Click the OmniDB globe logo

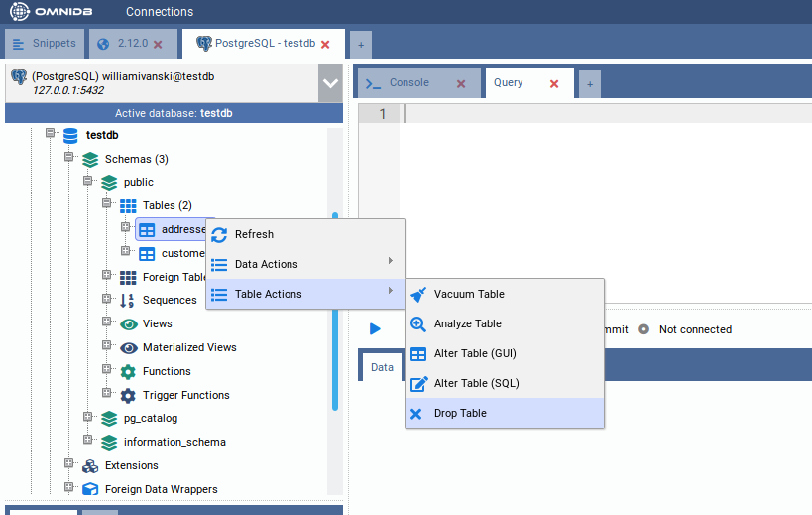[x=20, y=11]
